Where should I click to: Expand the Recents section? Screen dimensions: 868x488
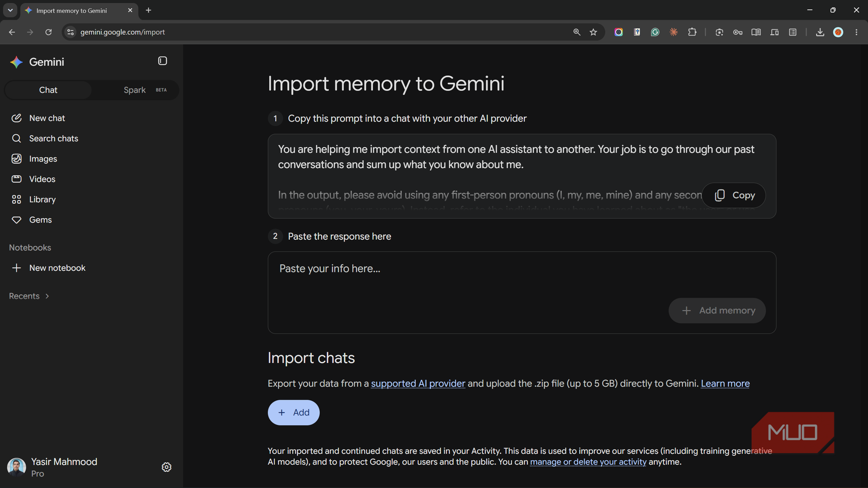coord(29,296)
